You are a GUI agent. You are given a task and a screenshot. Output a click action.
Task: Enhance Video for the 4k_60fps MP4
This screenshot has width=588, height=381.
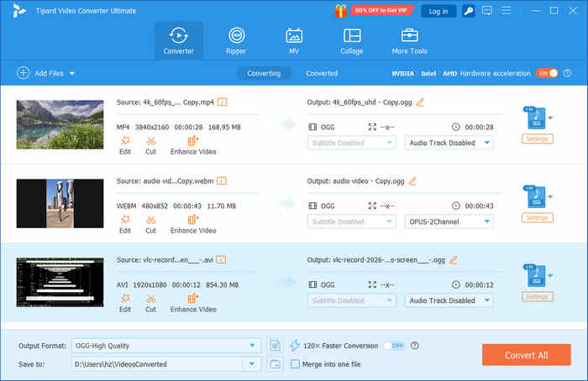click(x=193, y=146)
